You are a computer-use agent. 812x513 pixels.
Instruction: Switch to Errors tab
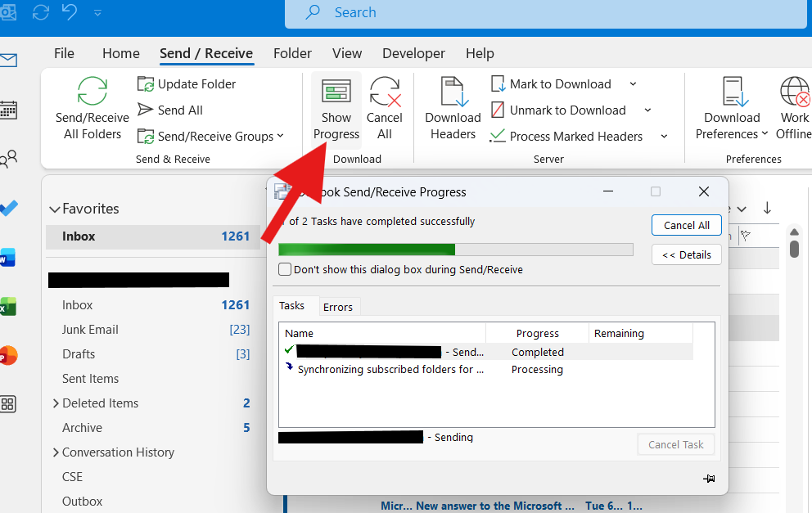click(x=337, y=307)
